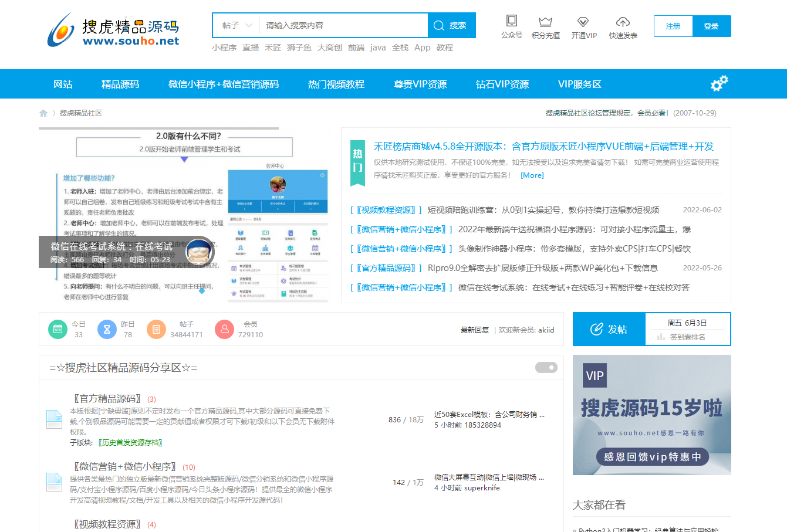Open the 精品源码 nav menu item

coord(120,84)
